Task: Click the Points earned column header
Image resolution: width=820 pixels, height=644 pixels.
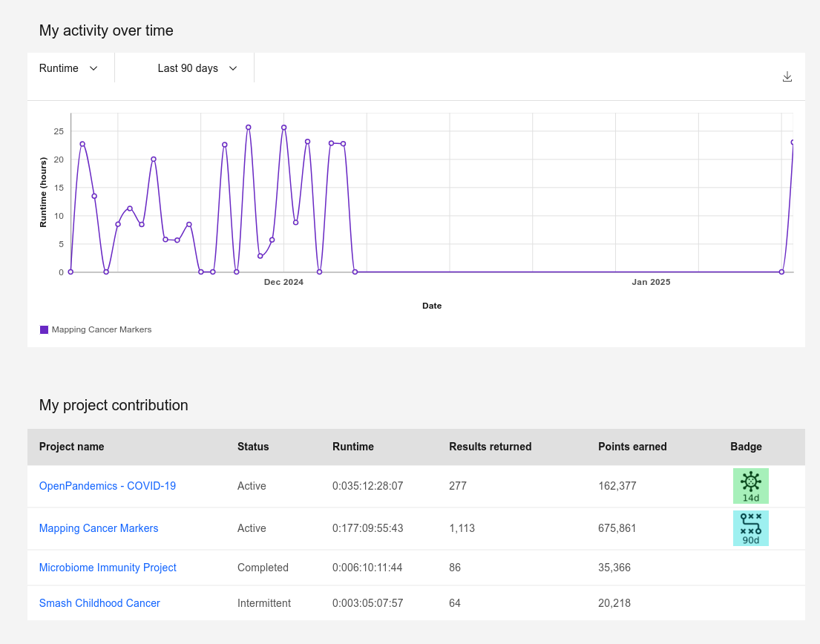Action: [x=632, y=447]
